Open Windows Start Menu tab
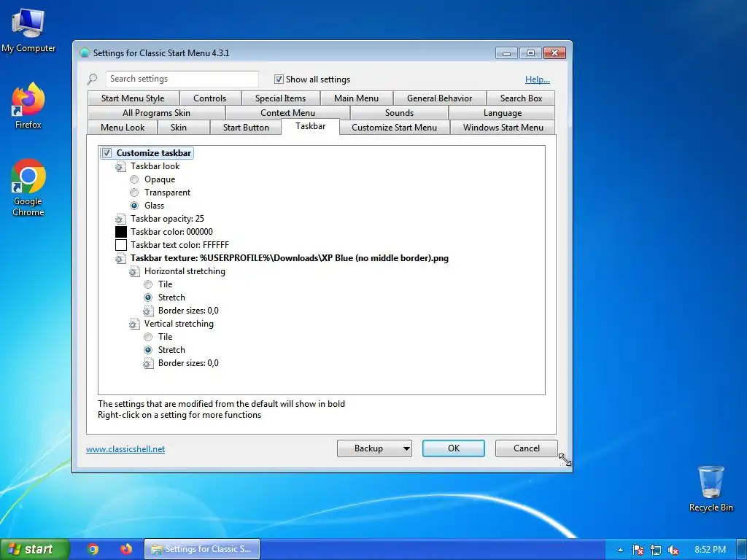This screenshot has width=747, height=560. (503, 128)
